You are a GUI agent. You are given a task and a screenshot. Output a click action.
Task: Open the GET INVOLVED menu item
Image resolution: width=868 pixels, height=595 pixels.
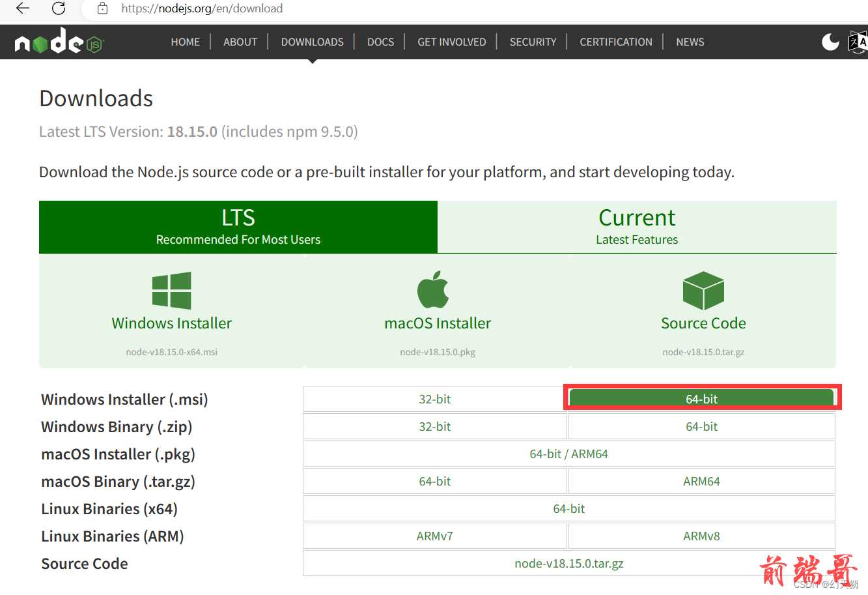[x=452, y=42]
